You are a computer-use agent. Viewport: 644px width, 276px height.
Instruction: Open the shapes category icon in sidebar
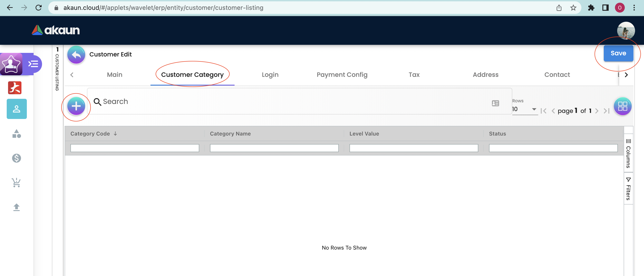[x=17, y=134]
